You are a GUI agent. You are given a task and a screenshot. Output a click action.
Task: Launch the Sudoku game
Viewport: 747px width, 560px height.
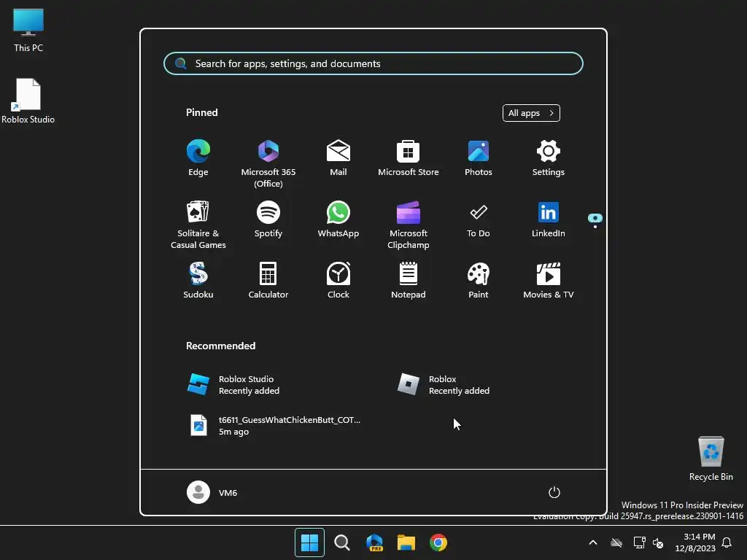198,281
